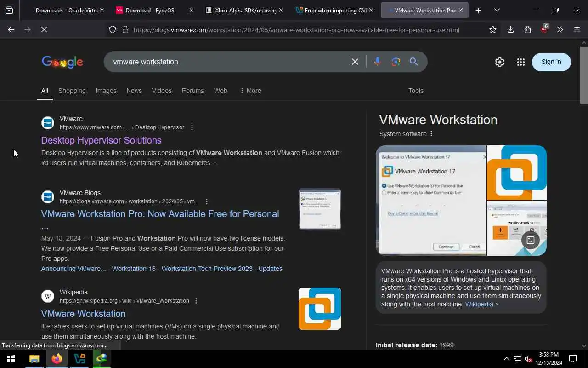The width and height of the screenshot is (588, 368).
Task: Open uBlock Origin extension icon
Action: click(544, 29)
